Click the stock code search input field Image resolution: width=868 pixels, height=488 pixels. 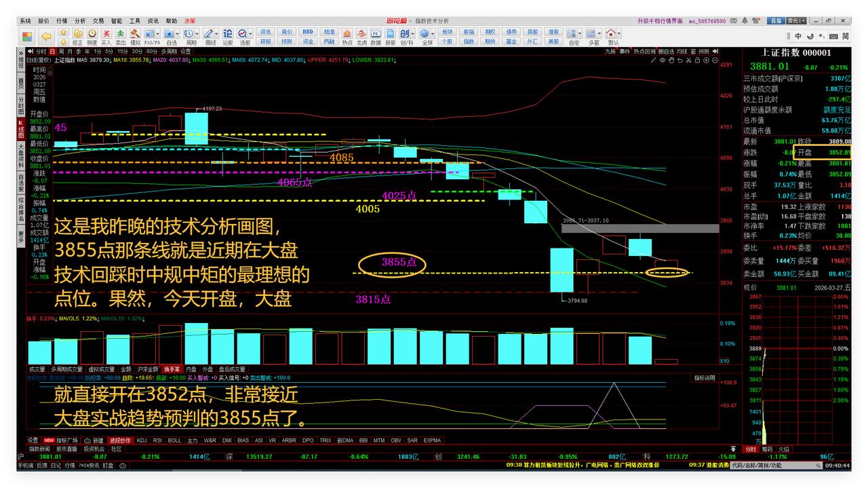[x=776, y=466]
